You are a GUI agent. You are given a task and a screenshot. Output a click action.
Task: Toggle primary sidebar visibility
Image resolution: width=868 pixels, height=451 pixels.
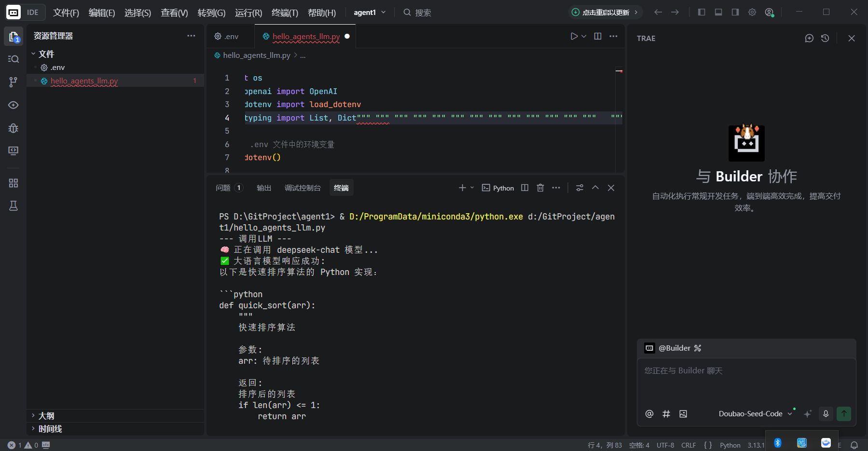(x=702, y=12)
